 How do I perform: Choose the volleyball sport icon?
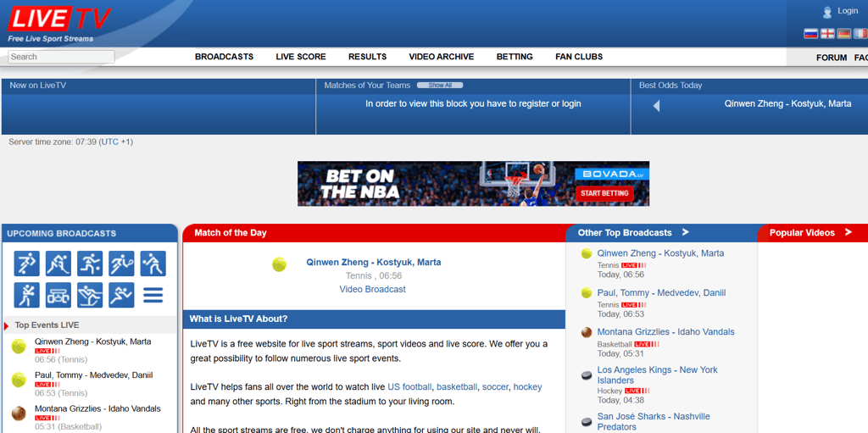(153, 264)
